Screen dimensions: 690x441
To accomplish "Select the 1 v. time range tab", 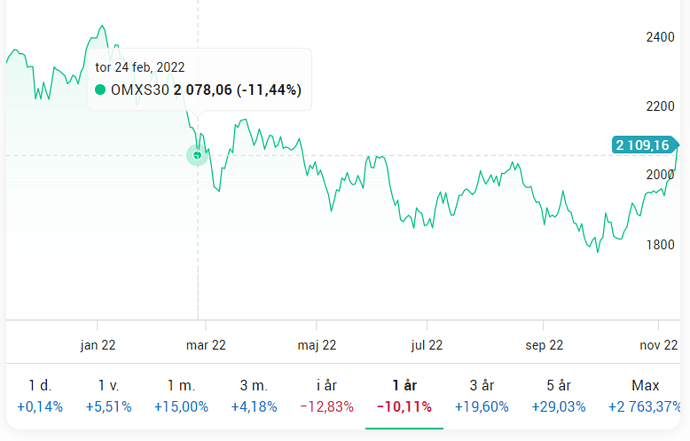I will tap(109, 396).
